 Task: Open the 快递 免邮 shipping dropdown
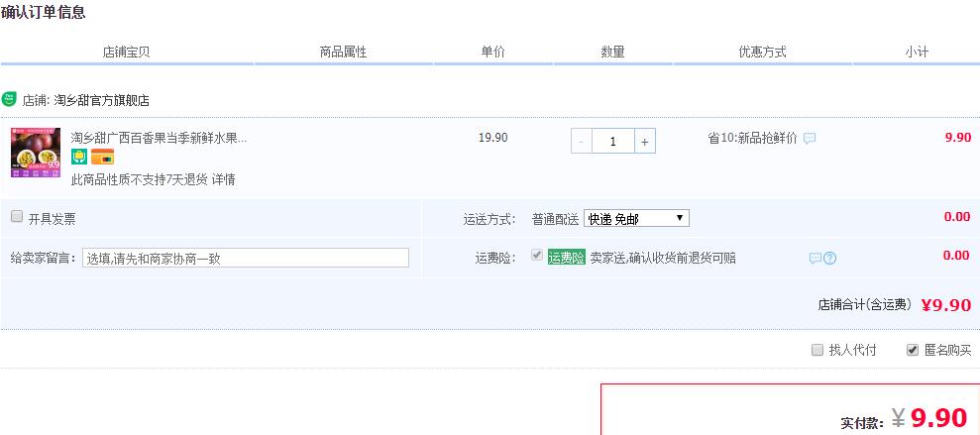pyautogui.click(x=636, y=219)
